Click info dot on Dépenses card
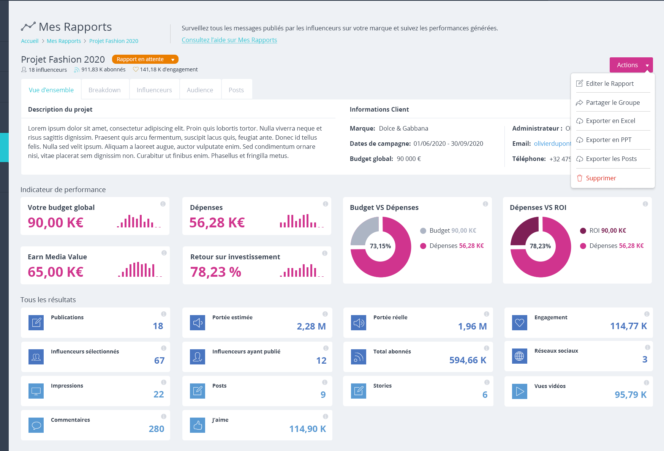The image size is (664, 451). click(x=324, y=204)
